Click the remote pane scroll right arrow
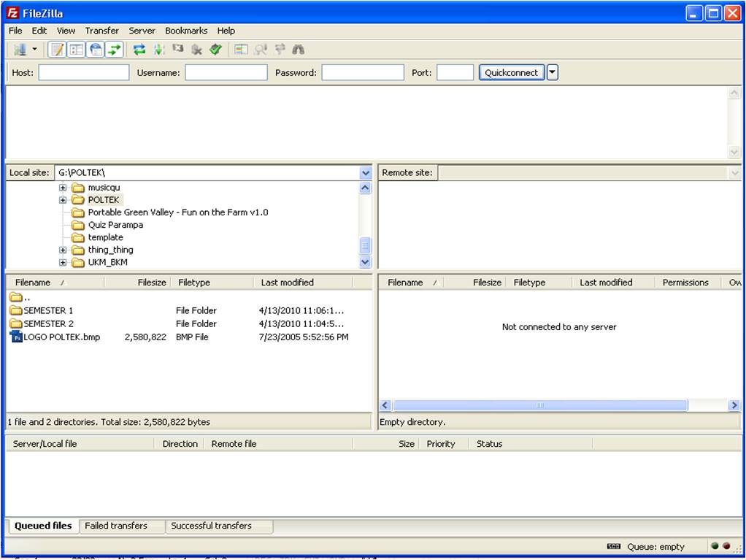746x560 pixels. coord(734,405)
